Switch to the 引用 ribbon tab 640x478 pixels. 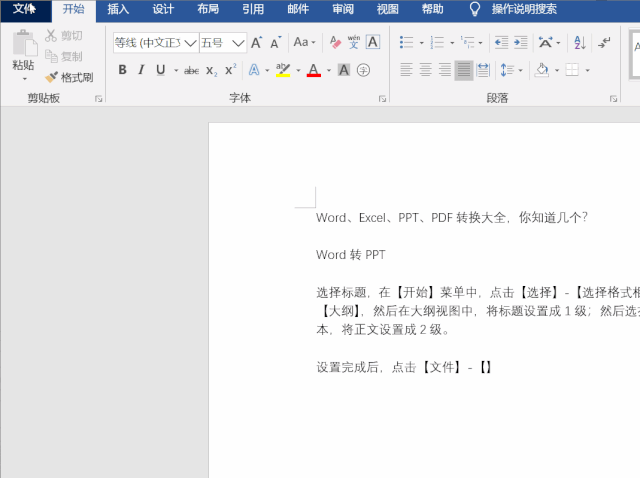pos(253,9)
